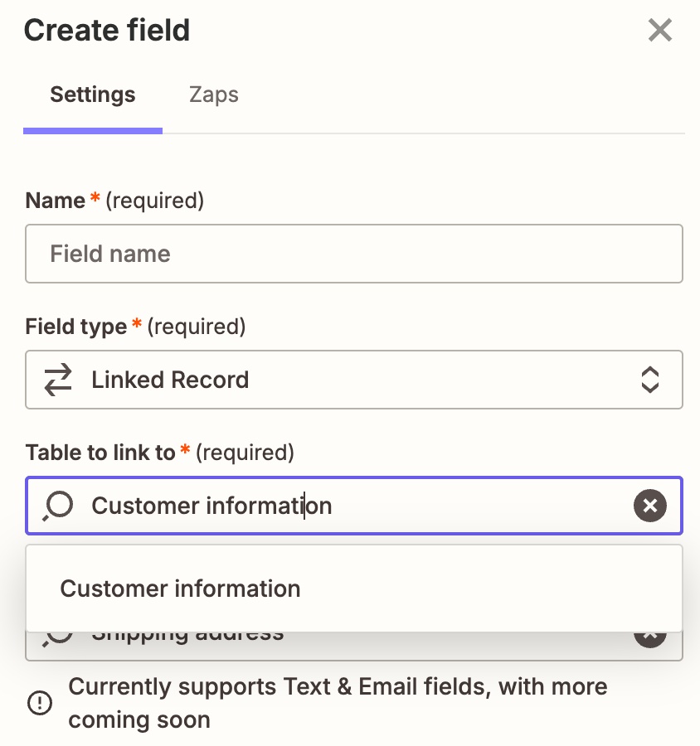The width and height of the screenshot is (700, 746).
Task: Click the exclamation info icon
Action: (x=40, y=703)
